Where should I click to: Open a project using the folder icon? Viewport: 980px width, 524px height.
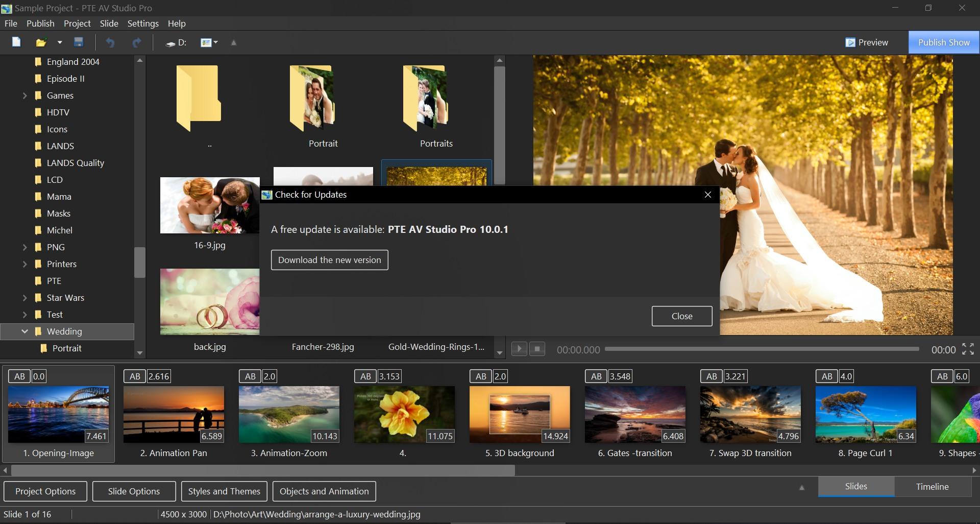tap(41, 42)
